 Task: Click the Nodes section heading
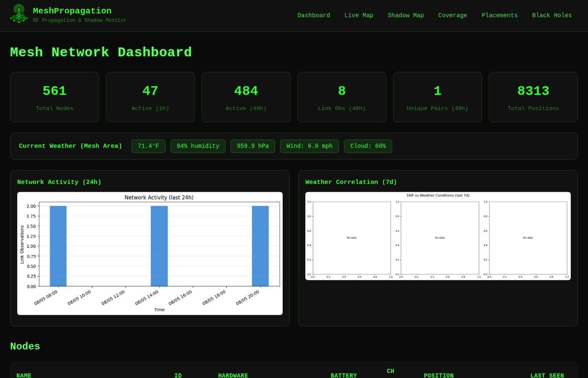25,346
